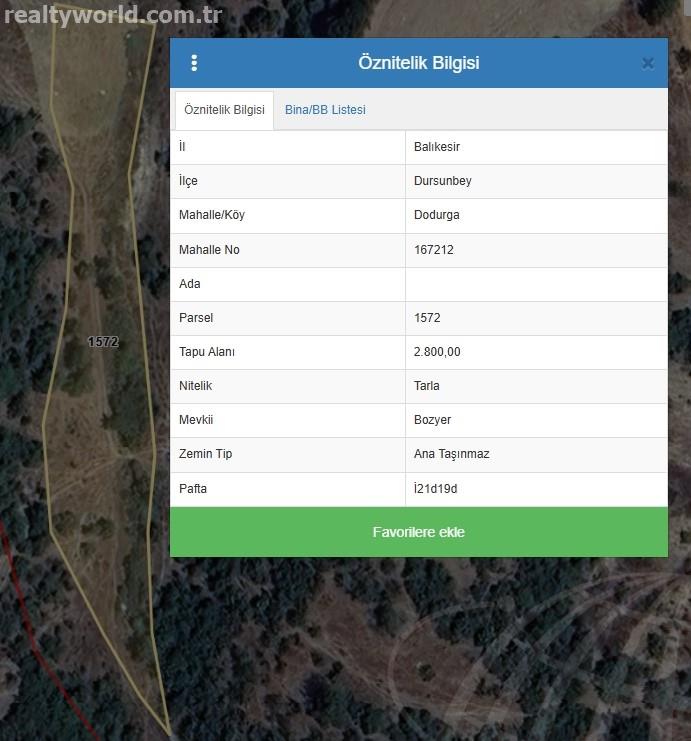Select the Öznitelik Bilgisi tab
Viewport: 691px width, 741px height.
[x=224, y=110]
